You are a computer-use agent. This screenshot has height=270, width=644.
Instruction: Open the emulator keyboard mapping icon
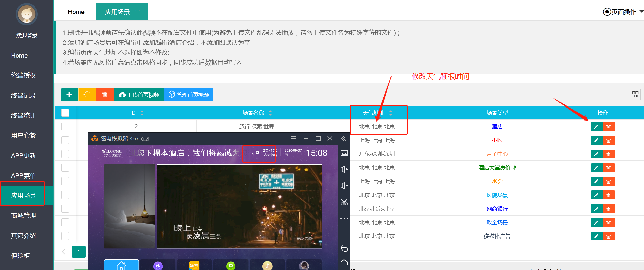(344, 153)
